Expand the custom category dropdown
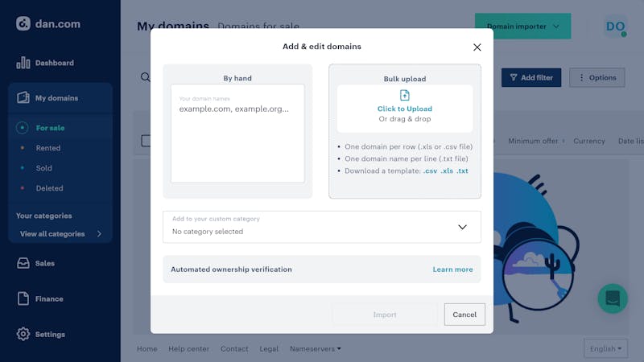 pyautogui.click(x=462, y=227)
